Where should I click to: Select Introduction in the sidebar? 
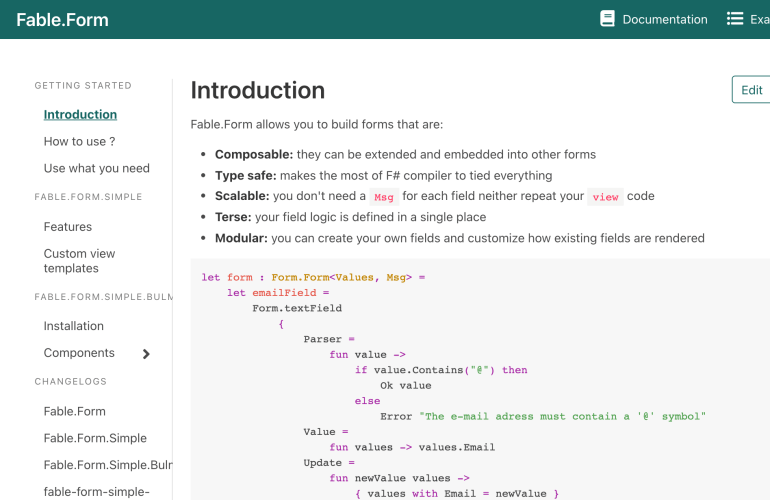click(80, 115)
